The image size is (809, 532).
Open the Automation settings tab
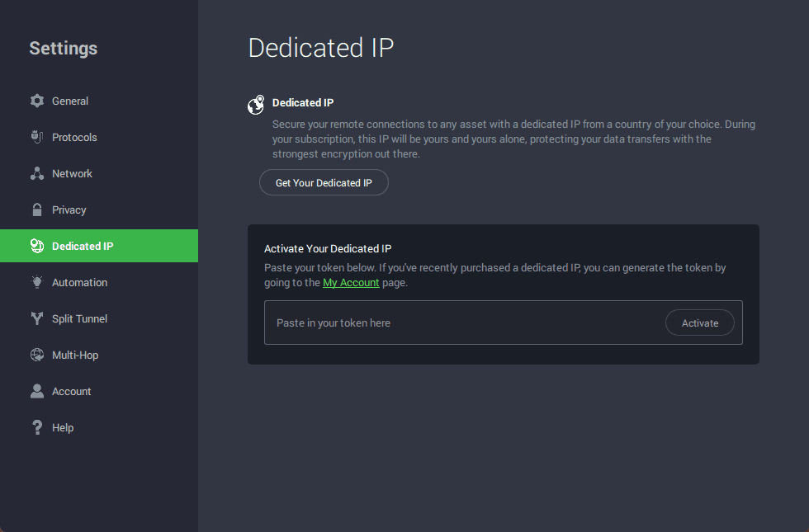tap(79, 282)
